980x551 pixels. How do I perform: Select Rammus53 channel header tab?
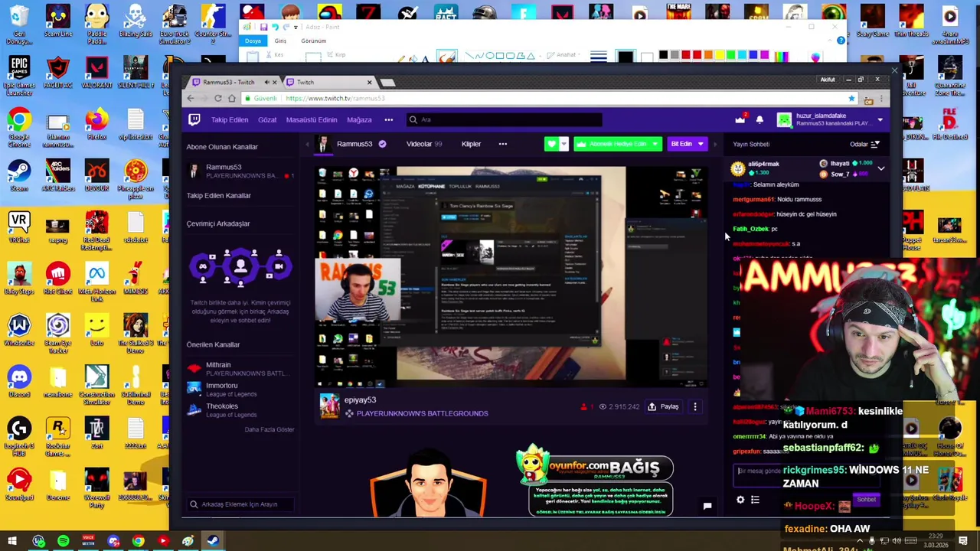tap(354, 144)
